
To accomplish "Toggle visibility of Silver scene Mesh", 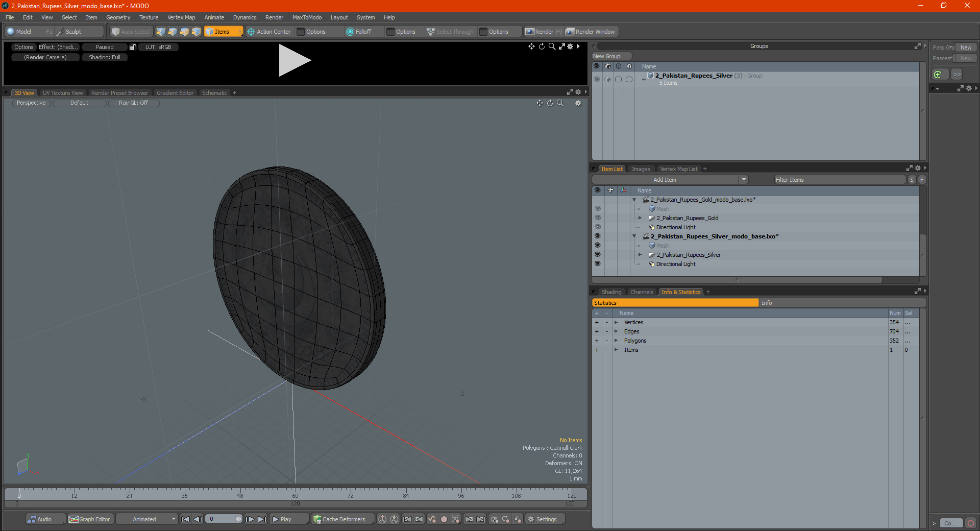I will pos(597,246).
